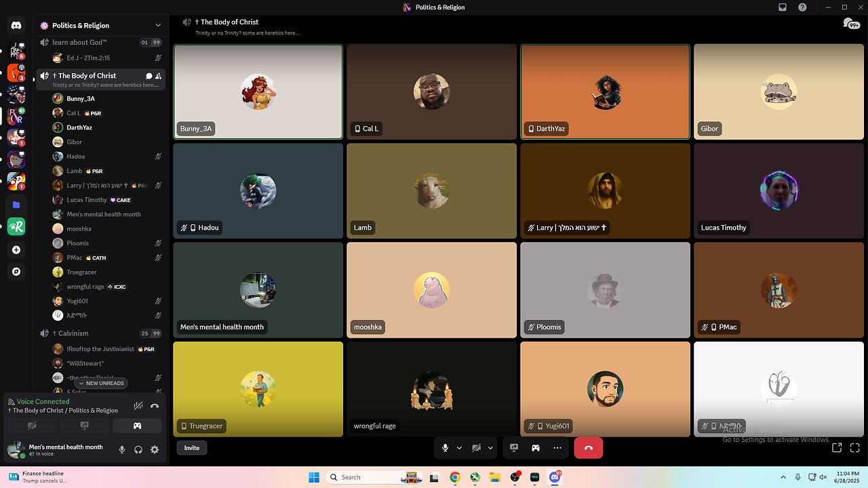The height and width of the screenshot is (488, 868).
Task: Mute microphone in user panel
Action: pyautogui.click(x=122, y=449)
